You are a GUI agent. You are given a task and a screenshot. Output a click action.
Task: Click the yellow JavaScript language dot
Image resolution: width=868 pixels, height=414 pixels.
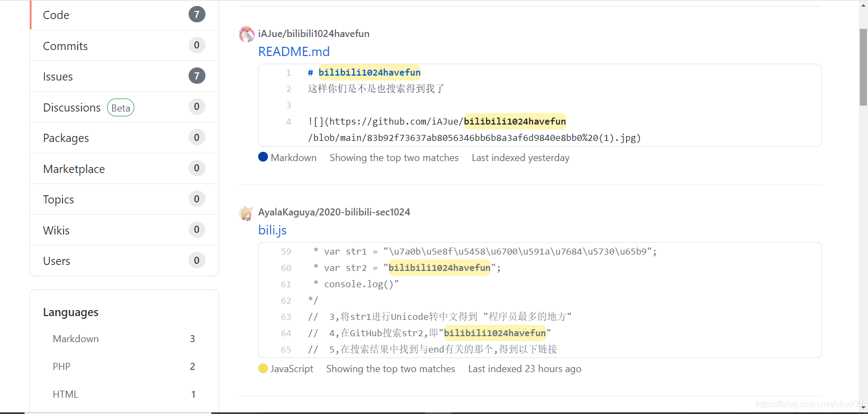click(x=263, y=368)
